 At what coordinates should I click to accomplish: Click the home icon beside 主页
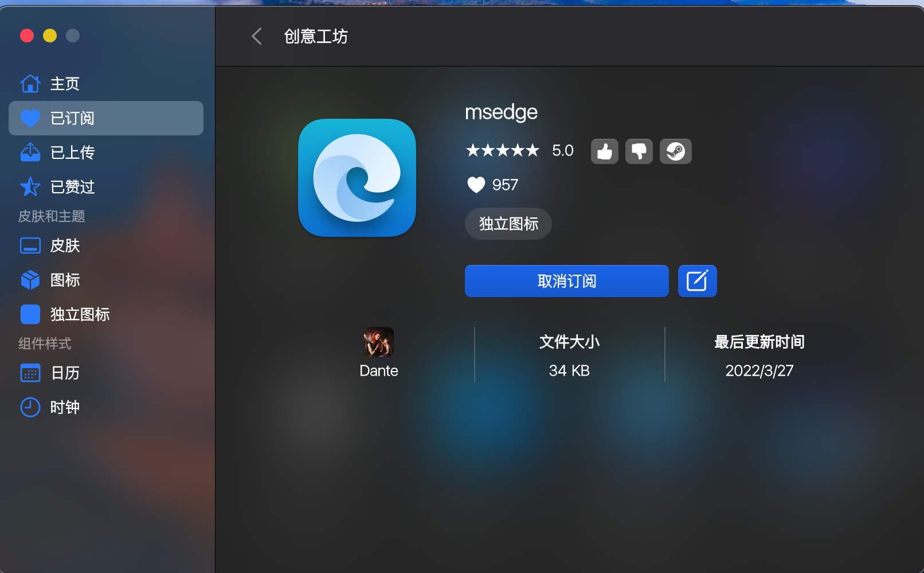tap(30, 84)
